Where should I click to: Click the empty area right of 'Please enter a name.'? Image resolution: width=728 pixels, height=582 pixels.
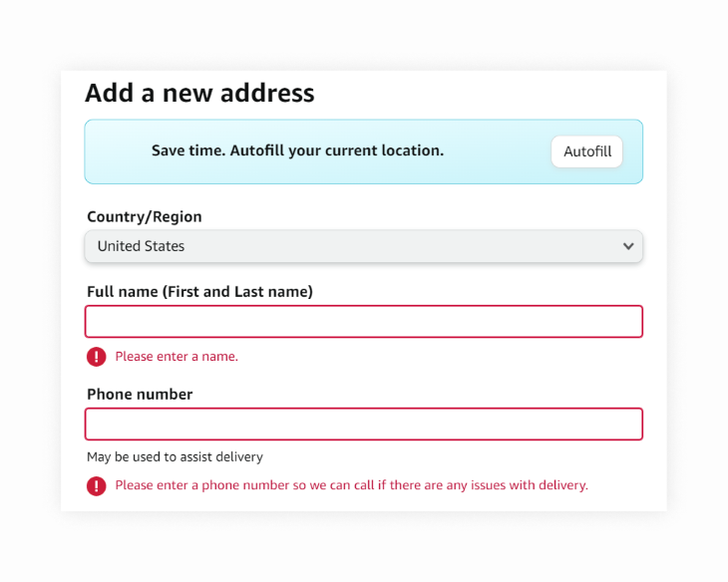coord(440,357)
